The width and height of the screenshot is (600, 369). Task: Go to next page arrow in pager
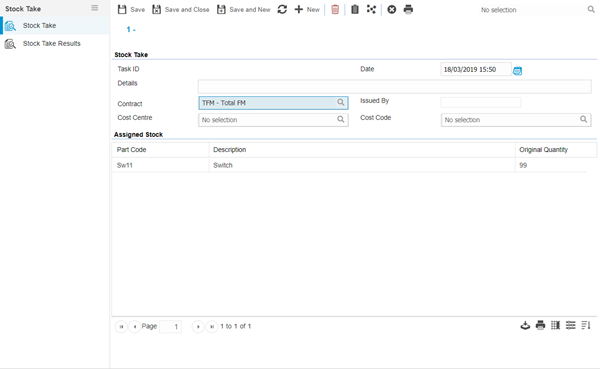pyautogui.click(x=198, y=327)
